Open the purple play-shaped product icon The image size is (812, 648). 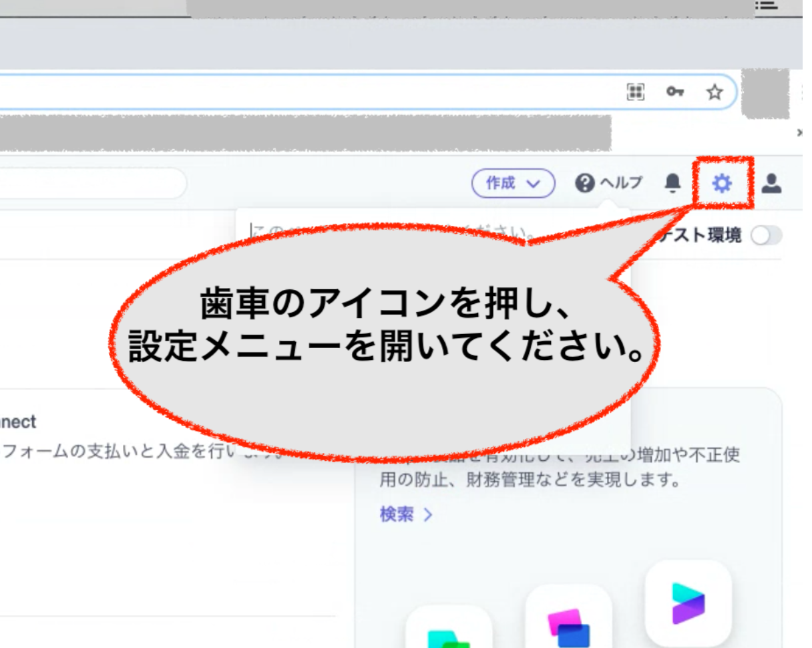(688, 603)
